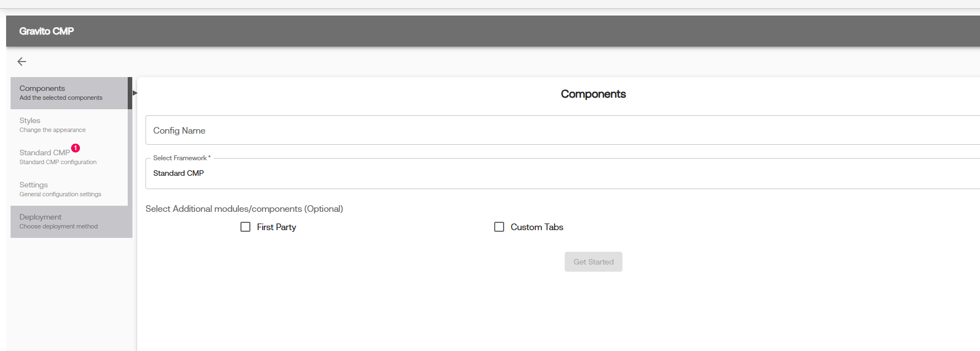Select the Deployment step
Viewport: 980px width, 351px height.
pos(71,222)
